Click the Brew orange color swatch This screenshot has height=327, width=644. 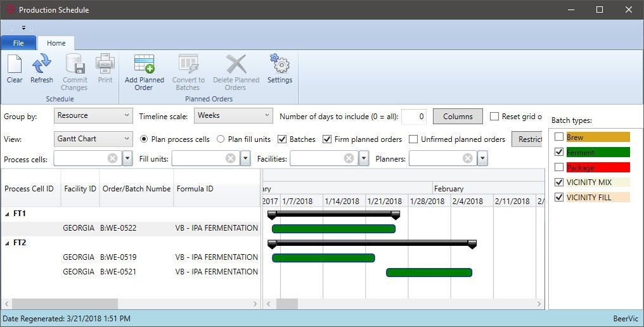pyautogui.click(x=598, y=137)
